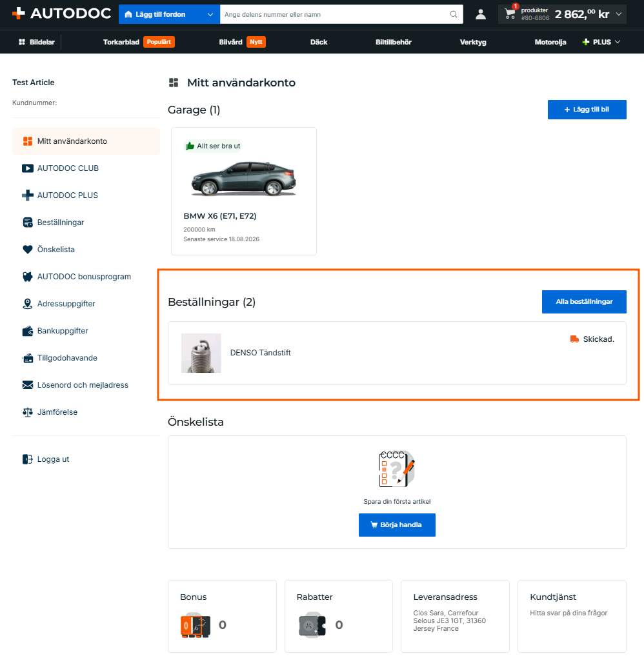Open the Adressuppgifter sidebar link
Screen dimensions: 644x665
pos(66,304)
